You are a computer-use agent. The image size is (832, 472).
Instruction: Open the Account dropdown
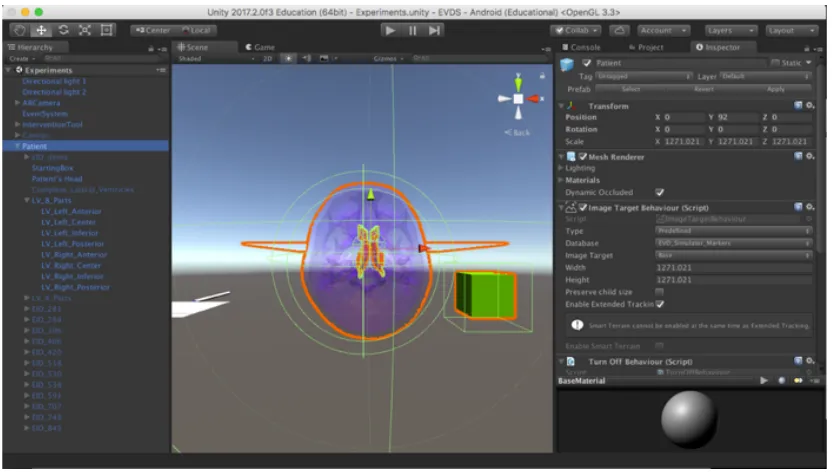tap(663, 30)
